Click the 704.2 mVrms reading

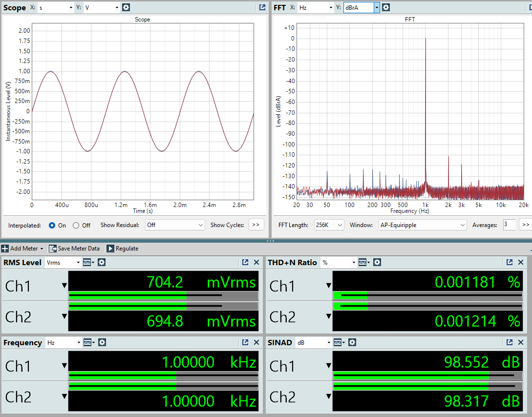(201, 282)
